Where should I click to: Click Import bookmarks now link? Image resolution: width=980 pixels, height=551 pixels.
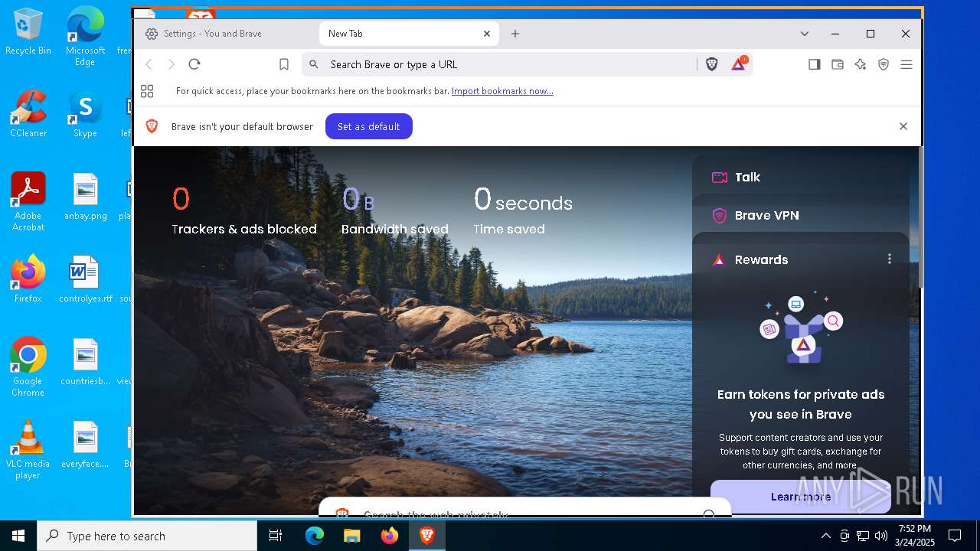pos(502,91)
